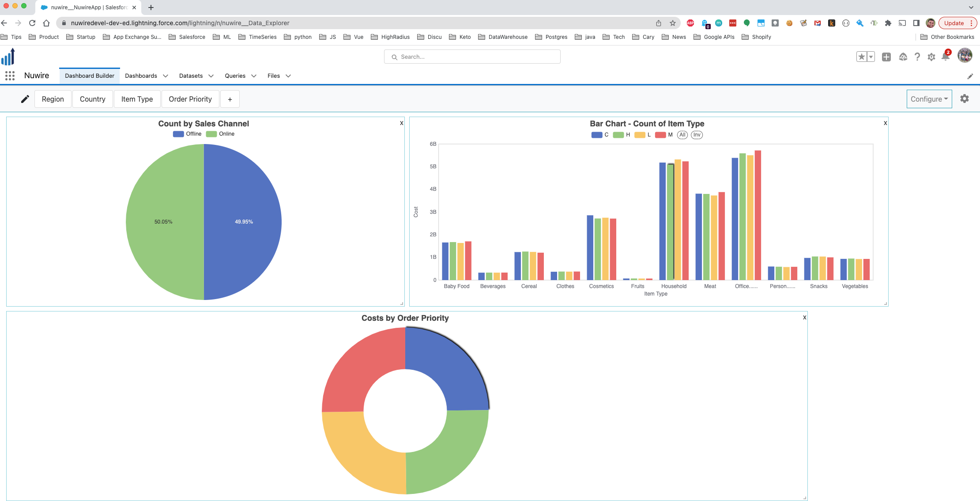Screen dimensions: 980x501
Task: Open the Chrome side panel icon
Action: 916,23
